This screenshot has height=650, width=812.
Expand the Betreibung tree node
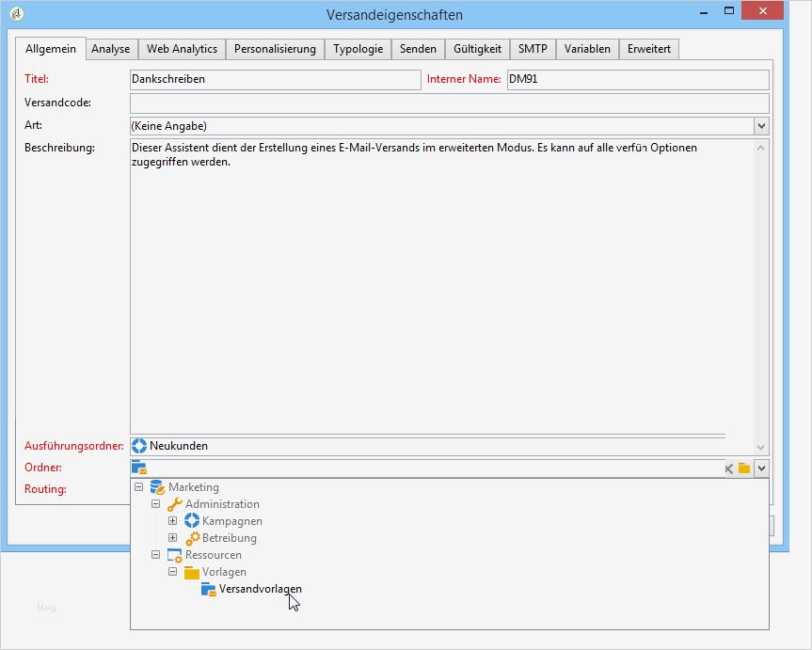pyautogui.click(x=172, y=538)
